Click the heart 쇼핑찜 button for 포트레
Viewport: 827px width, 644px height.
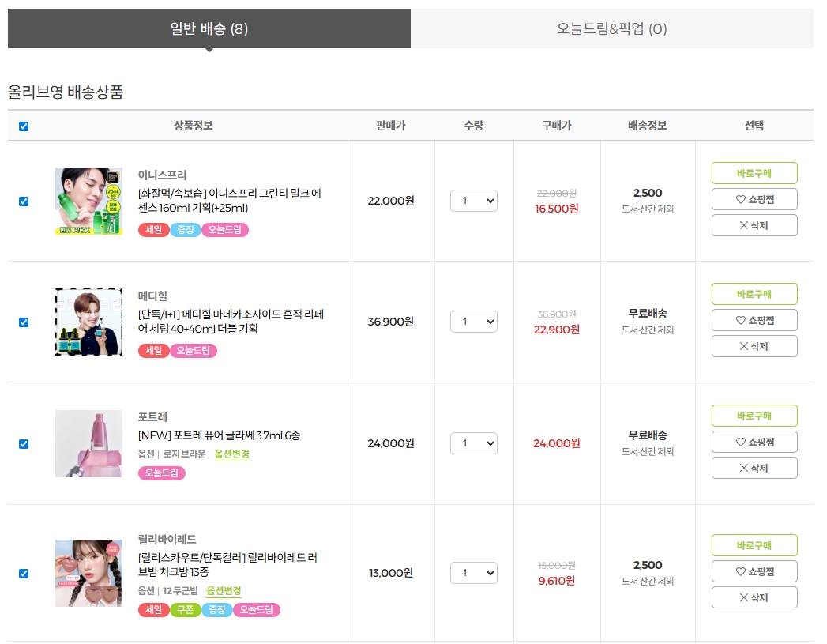coord(754,442)
